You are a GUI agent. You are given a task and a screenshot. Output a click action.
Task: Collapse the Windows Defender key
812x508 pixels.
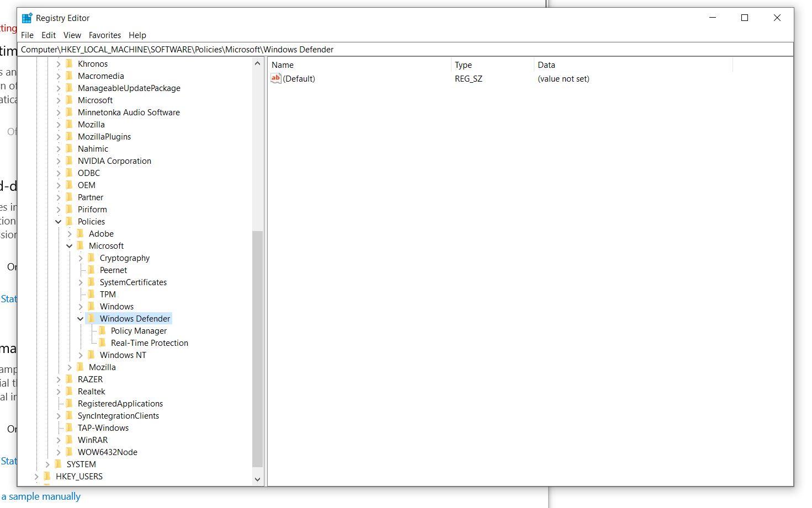pyautogui.click(x=81, y=318)
